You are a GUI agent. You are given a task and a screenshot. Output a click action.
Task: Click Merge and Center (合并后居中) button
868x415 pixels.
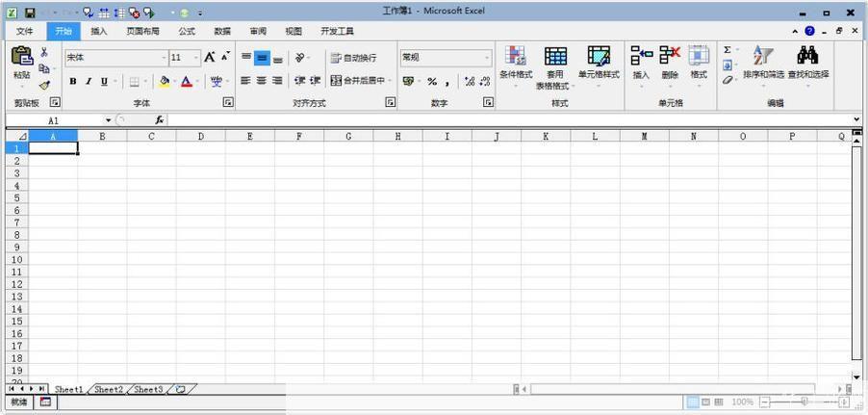[358, 81]
